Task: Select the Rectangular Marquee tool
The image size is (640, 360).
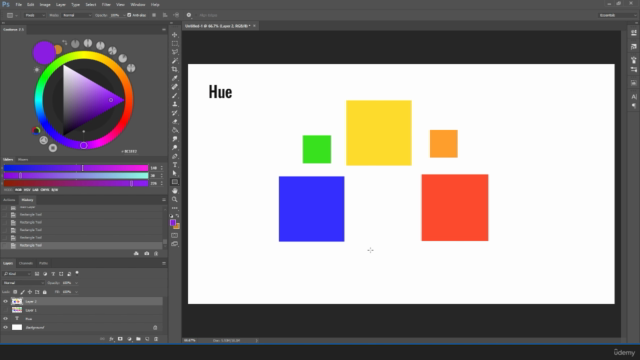Action: 175,43
